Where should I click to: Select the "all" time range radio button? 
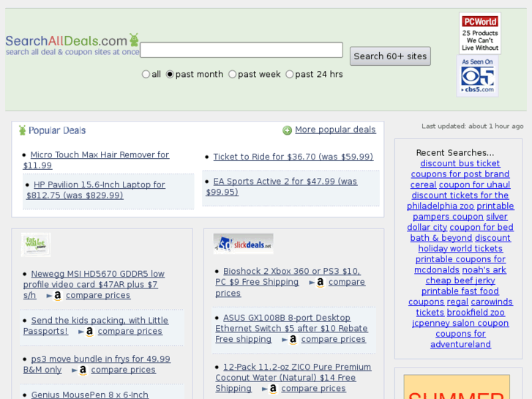pyautogui.click(x=146, y=75)
